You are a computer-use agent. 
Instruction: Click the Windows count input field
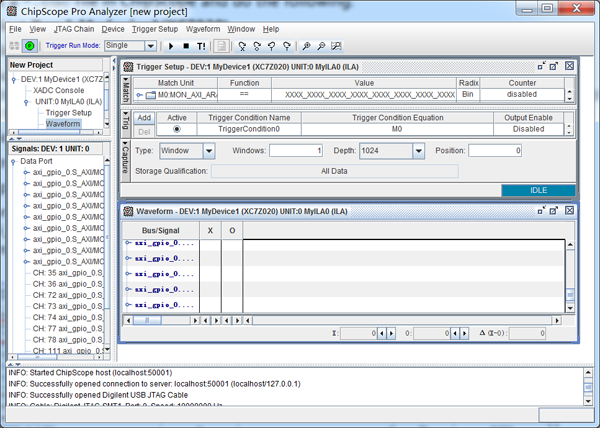pos(296,151)
